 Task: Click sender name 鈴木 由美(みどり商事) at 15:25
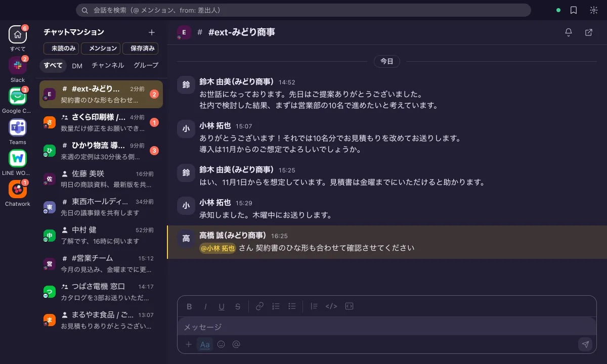(x=236, y=170)
